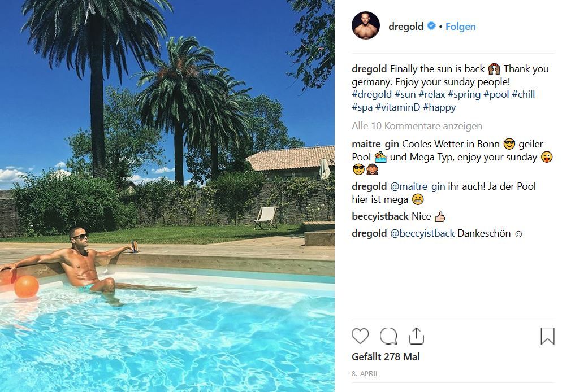Screen dimensions: 571x392
Task: Share the post via upload icon
Action: click(416, 336)
